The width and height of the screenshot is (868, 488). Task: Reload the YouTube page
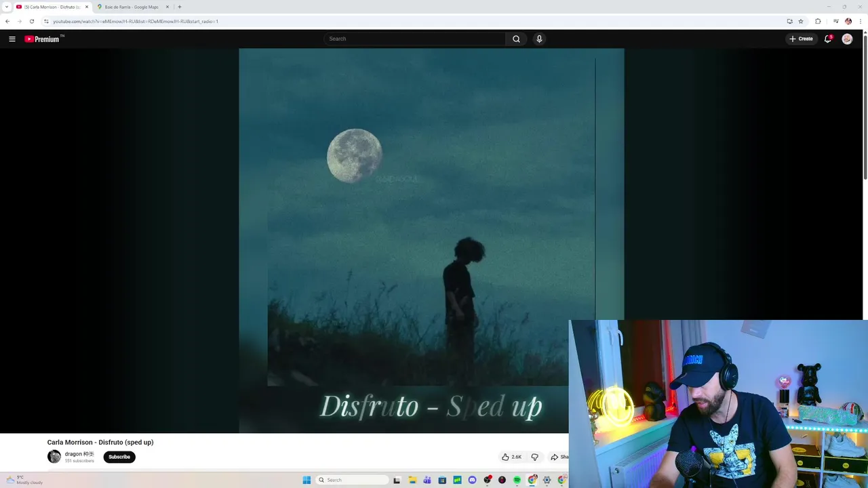click(x=31, y=21)
